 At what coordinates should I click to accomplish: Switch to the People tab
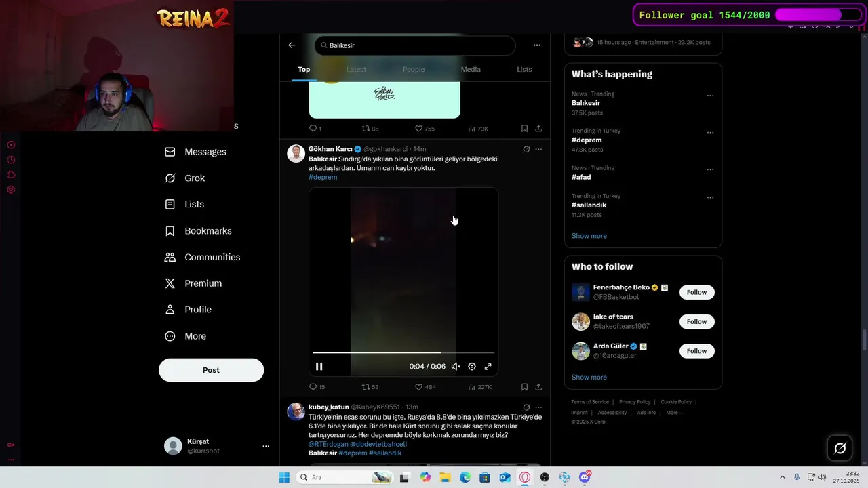coord(413,69)
